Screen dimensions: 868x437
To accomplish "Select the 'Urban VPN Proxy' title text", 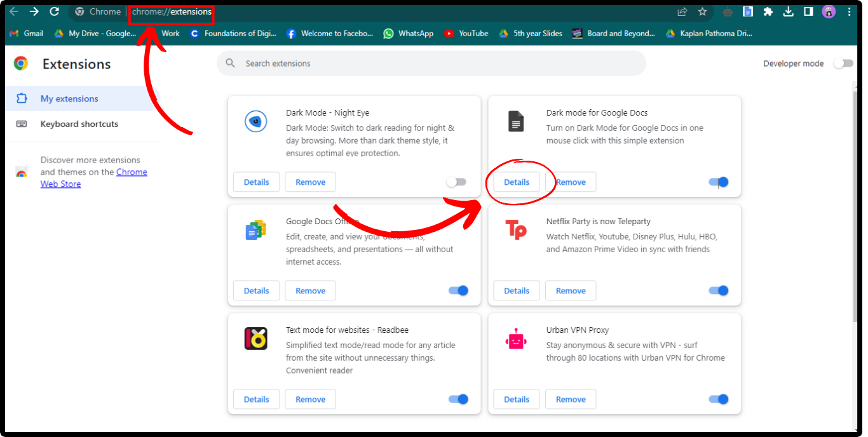I will click(x=578, y=330).
